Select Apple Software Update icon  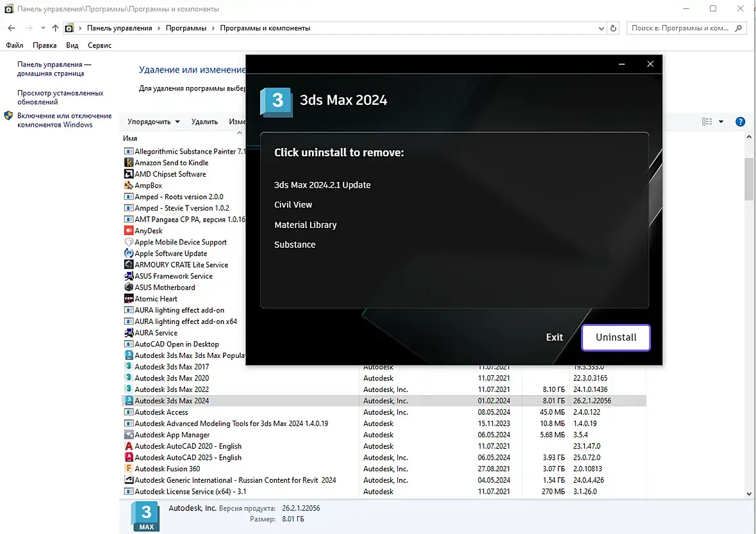point(129,254)
